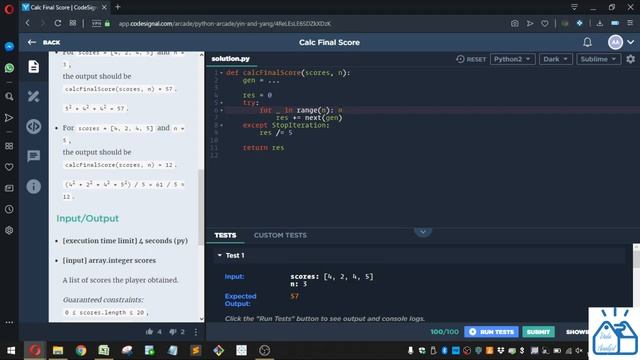
Task: Place cursor on 'return res' code line
Action: [x=263, y=148]
